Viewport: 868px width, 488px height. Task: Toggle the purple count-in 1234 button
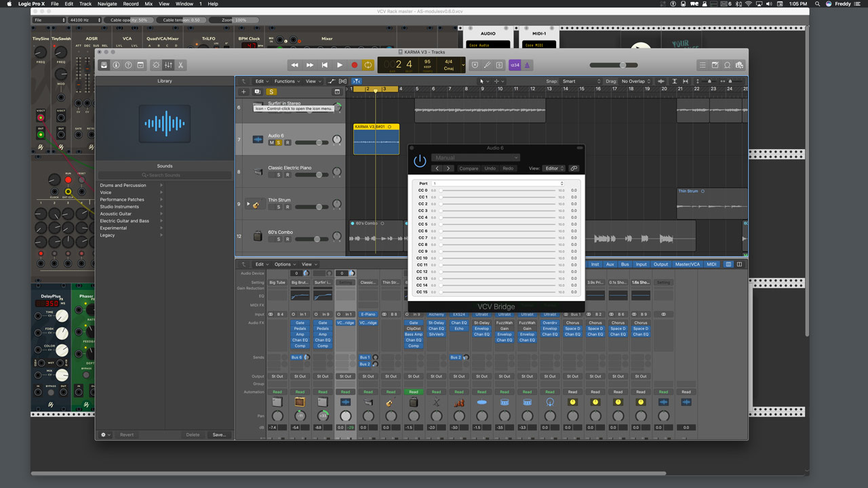[515, 65]
